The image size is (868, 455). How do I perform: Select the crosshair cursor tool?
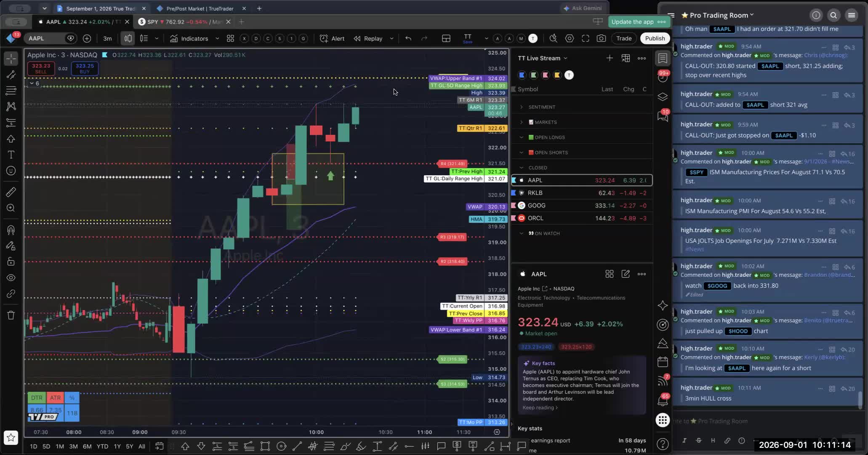click(11, 59)
